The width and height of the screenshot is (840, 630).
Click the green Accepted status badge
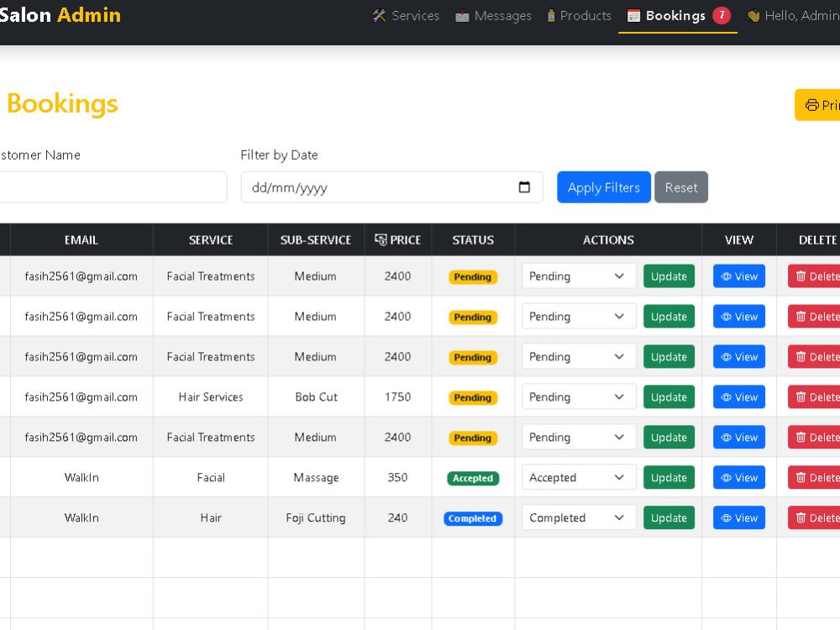(x=472, y=478)
